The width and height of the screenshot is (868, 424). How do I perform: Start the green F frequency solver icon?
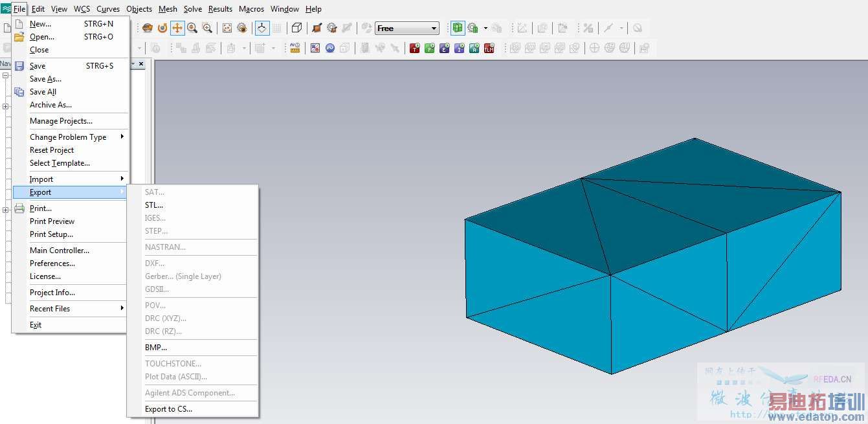point(429,48)
